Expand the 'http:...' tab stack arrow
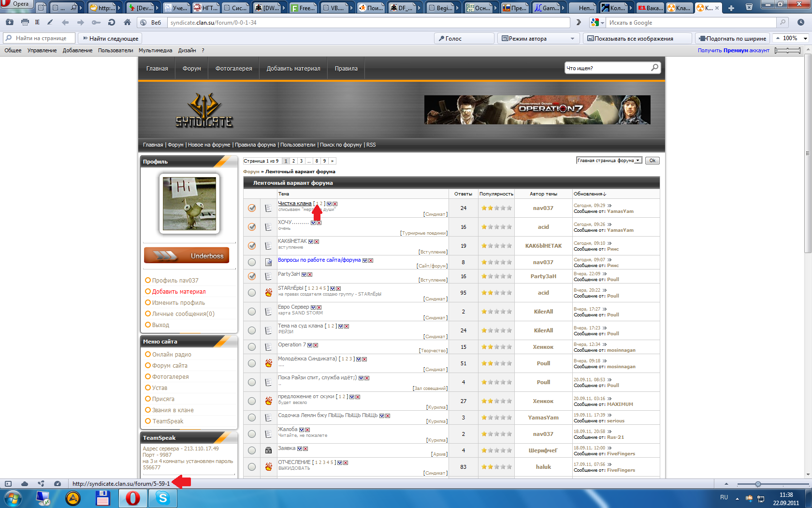The image size is (812, 508). click(119, 8)
